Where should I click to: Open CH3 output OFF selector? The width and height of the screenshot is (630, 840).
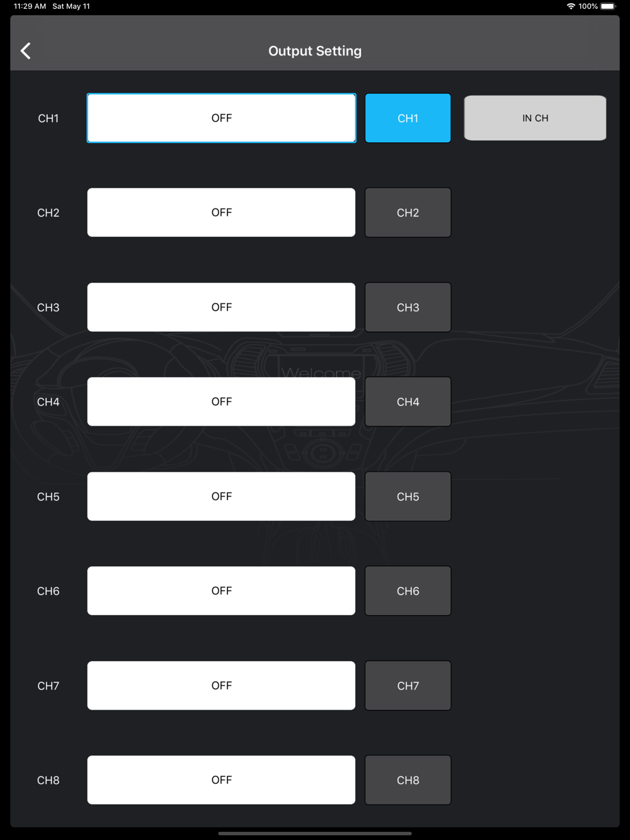tap(221, 307)
